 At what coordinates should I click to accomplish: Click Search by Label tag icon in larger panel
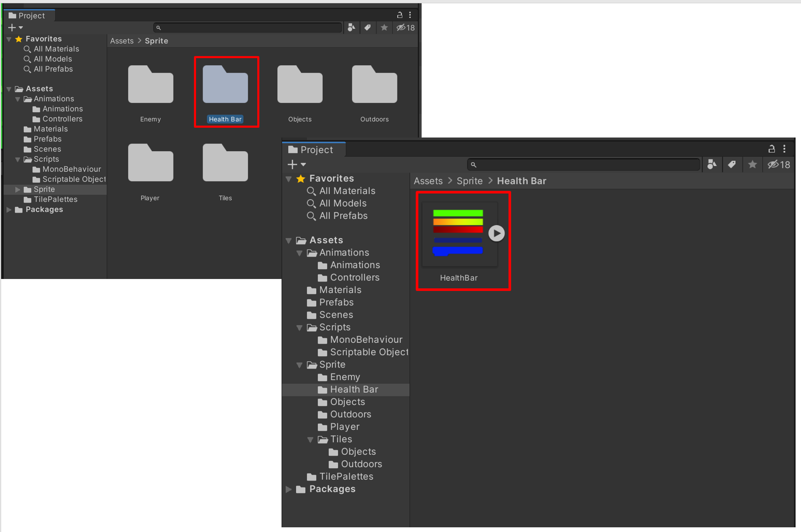point(732,165)
